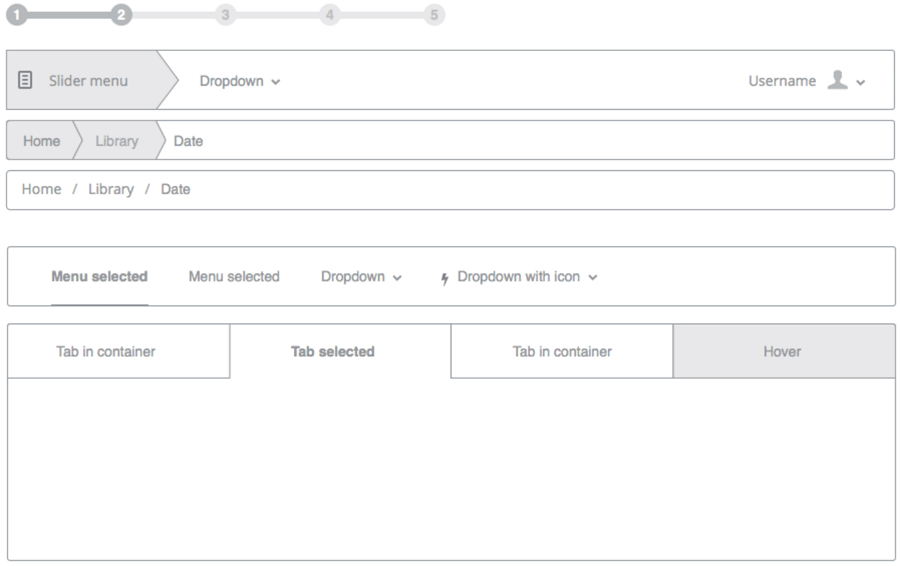This screenshot has width=900, height=566.
Task: Click Home in the arrow-style breadcrumb
Action: point(41,141)
